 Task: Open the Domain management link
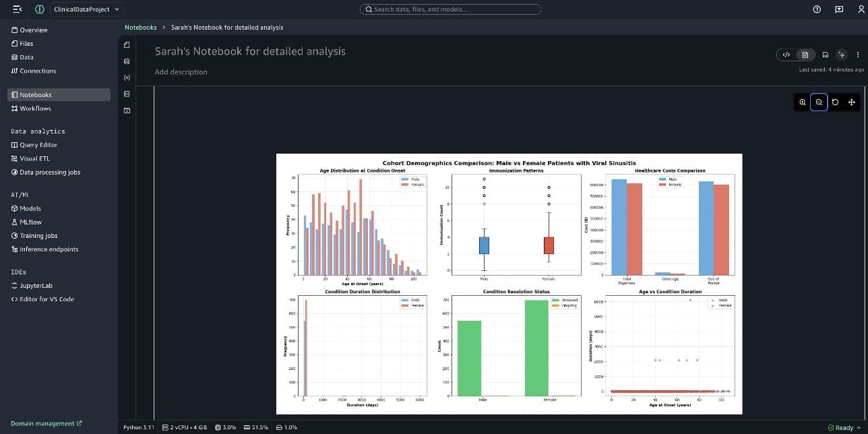tap(46, 423)
